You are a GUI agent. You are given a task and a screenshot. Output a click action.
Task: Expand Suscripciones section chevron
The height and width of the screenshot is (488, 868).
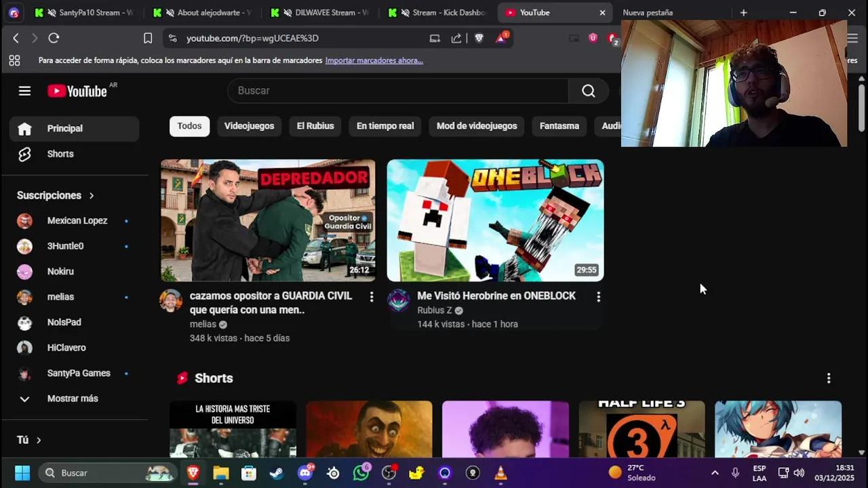tap(92, 196)
